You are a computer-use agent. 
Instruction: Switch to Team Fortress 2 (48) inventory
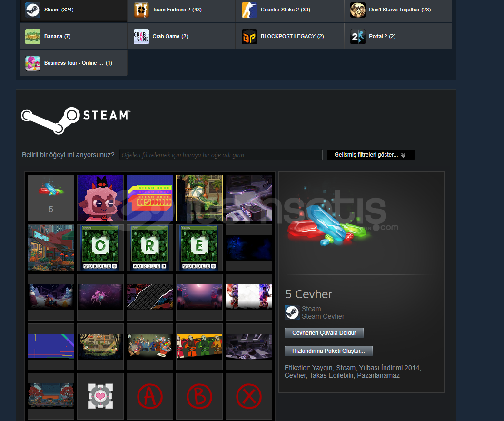pyautogui.click(x=181, y=10)
